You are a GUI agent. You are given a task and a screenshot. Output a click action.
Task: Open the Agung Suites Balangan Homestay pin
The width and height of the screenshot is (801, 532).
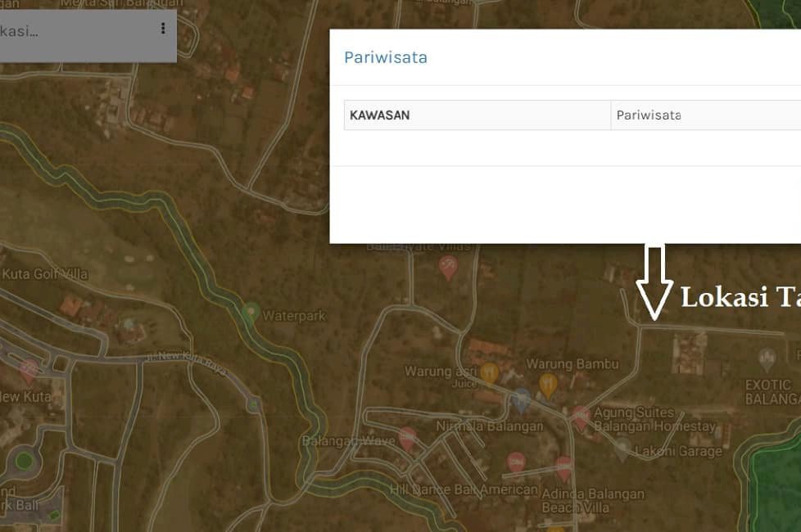pyautogui.click(x=581, y=417)
